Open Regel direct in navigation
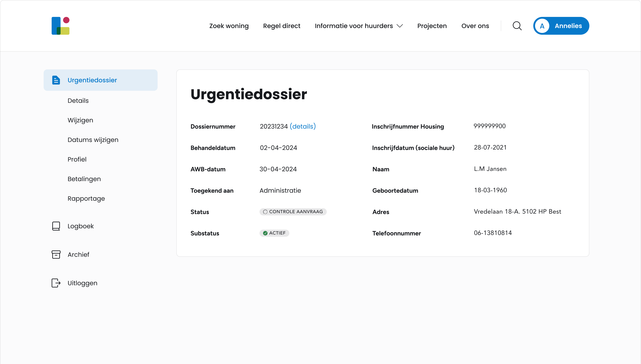641x364 pixels. pos(281,26)
